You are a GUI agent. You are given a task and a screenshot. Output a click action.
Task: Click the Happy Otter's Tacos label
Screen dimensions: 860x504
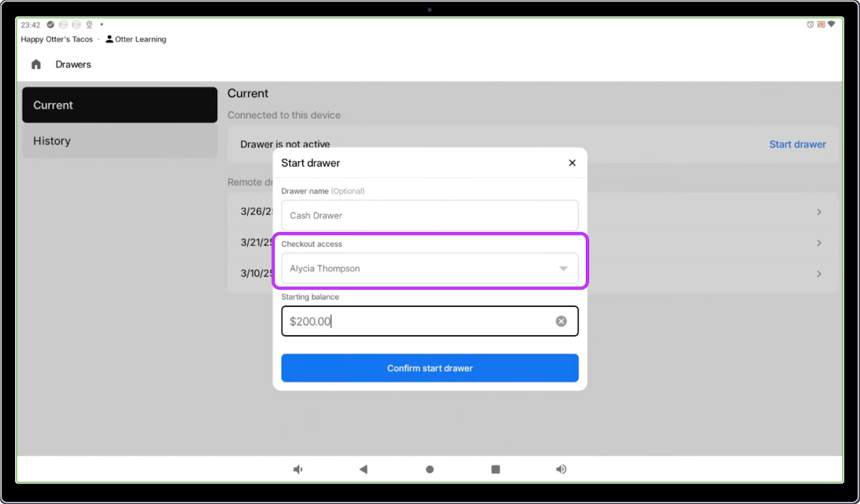[56, 39]
